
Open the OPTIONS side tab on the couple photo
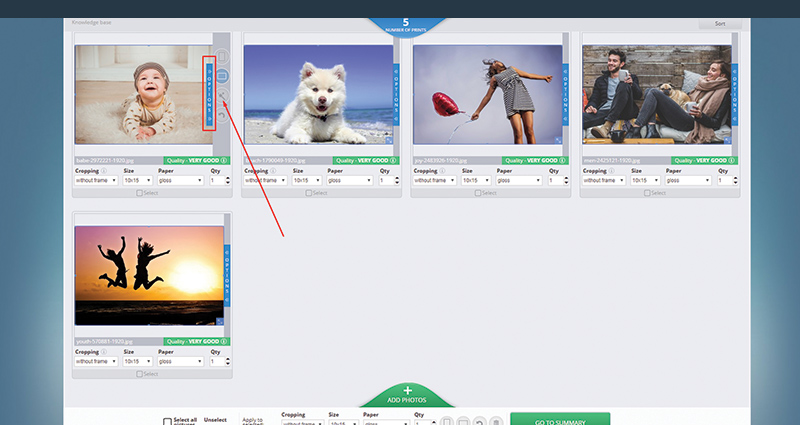pyautogui.click(x=735, y=95)
